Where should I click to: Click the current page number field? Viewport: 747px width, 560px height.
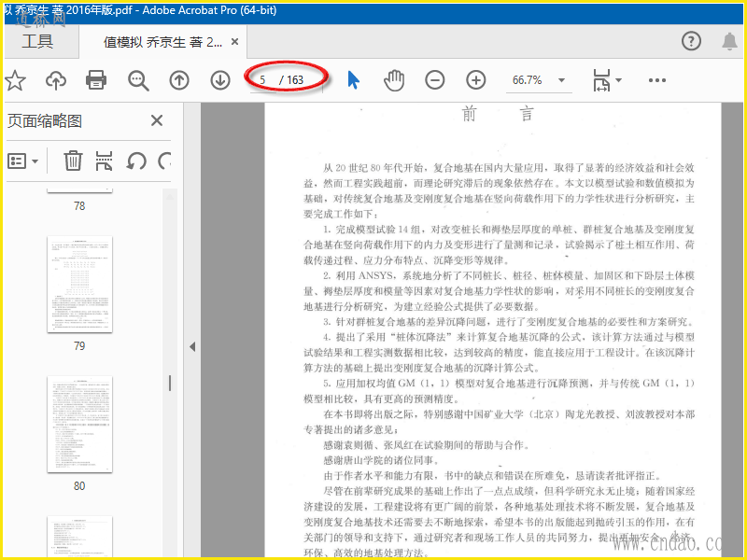[x=263, y=80]
